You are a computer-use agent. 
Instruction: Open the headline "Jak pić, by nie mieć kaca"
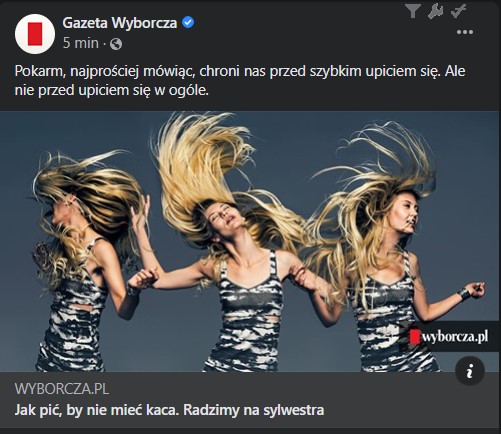[169, 410]
